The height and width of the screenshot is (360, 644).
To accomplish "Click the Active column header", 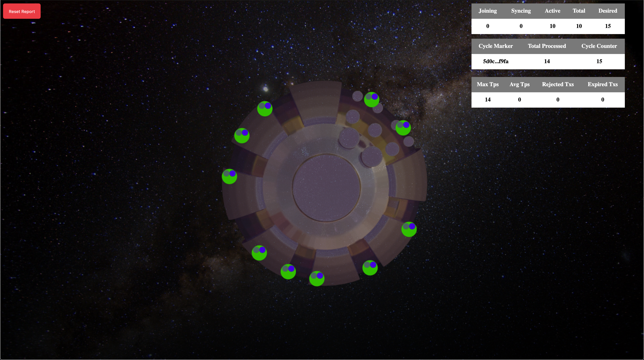I will coord(552,11).
